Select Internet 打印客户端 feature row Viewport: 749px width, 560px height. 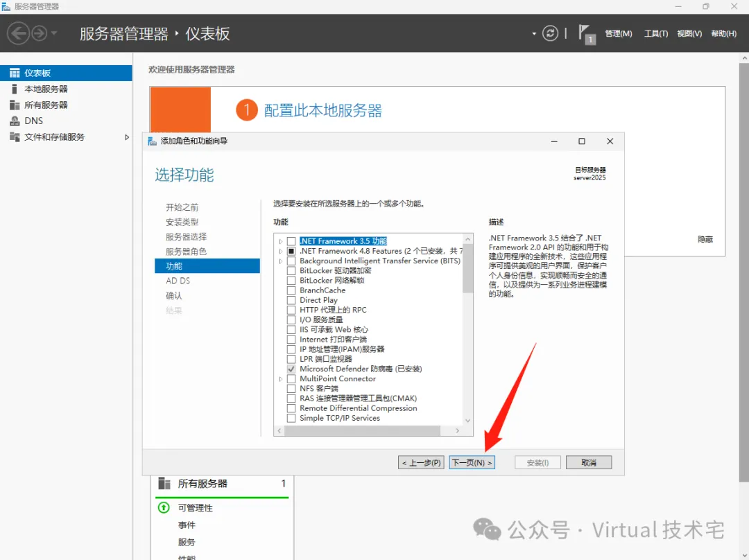pos(333,340)
